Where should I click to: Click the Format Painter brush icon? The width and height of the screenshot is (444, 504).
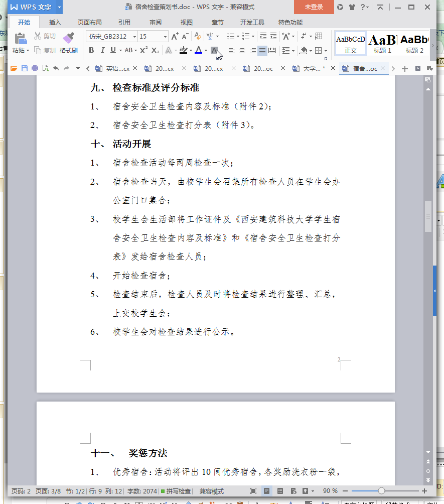pyautogui.click(x=68, y=38)
